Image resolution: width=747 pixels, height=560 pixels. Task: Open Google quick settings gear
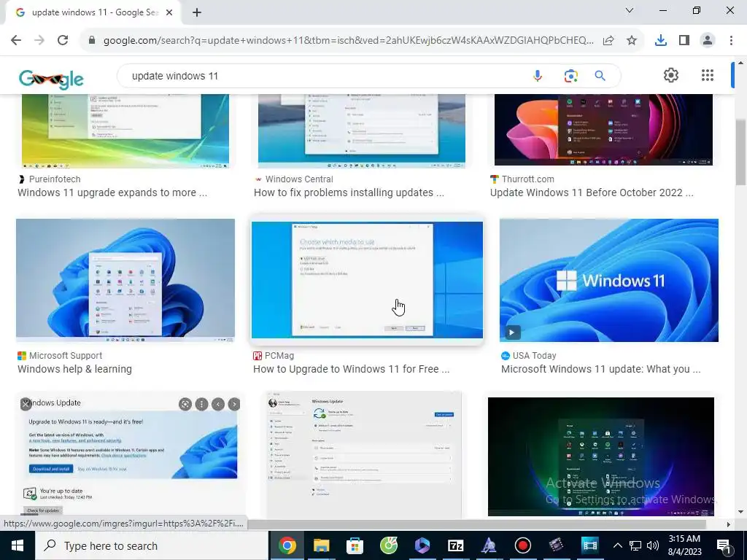click(671, 75)
